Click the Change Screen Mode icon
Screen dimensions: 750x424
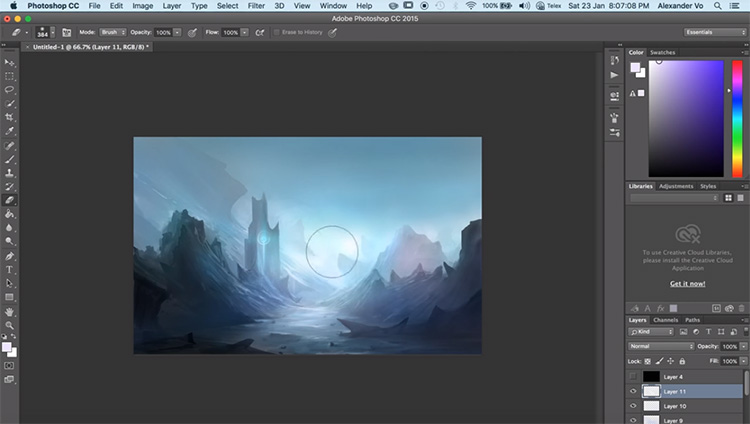click(x=9, y=379)
